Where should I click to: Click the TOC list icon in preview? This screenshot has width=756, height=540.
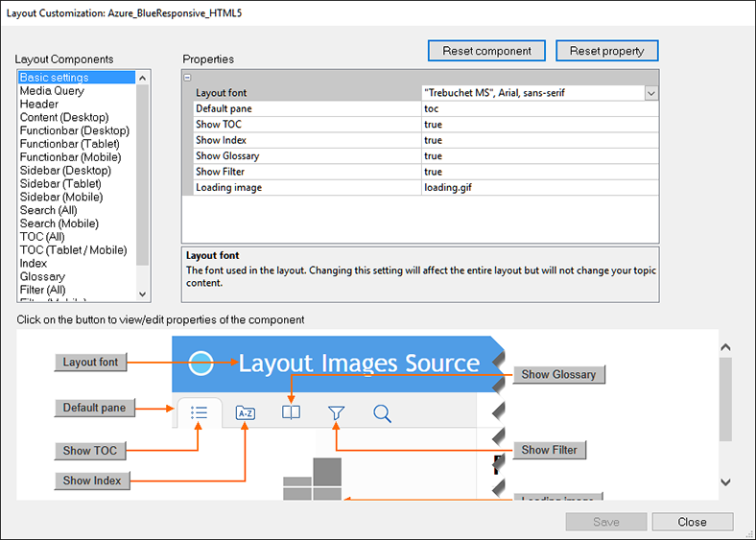coord(200,412)
